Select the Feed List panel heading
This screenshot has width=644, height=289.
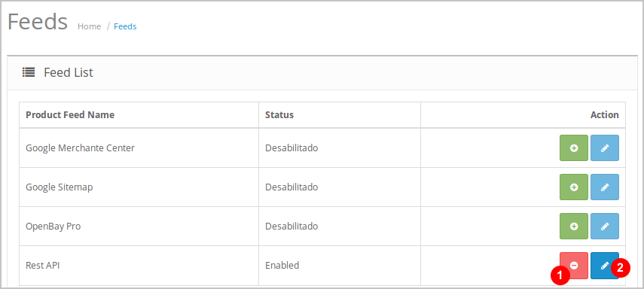69,73
